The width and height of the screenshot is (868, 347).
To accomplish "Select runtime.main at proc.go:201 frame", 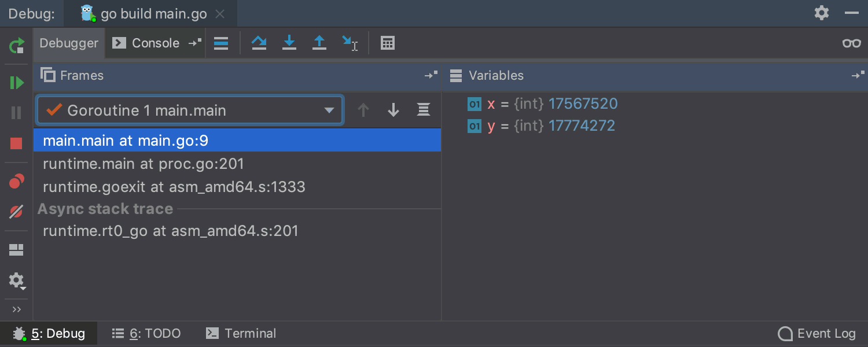I will (144, 164).
